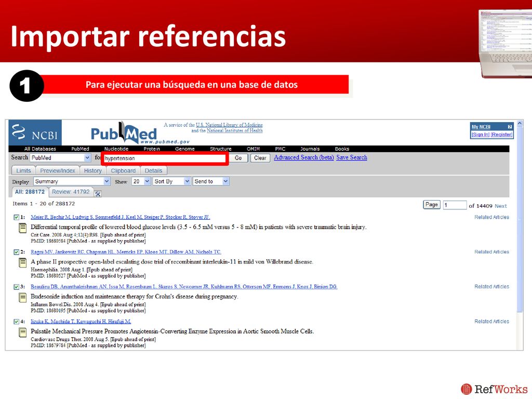Click the vertical scrollbar thumb of the page
532x399 pixels.
click(x=520, y=220)
